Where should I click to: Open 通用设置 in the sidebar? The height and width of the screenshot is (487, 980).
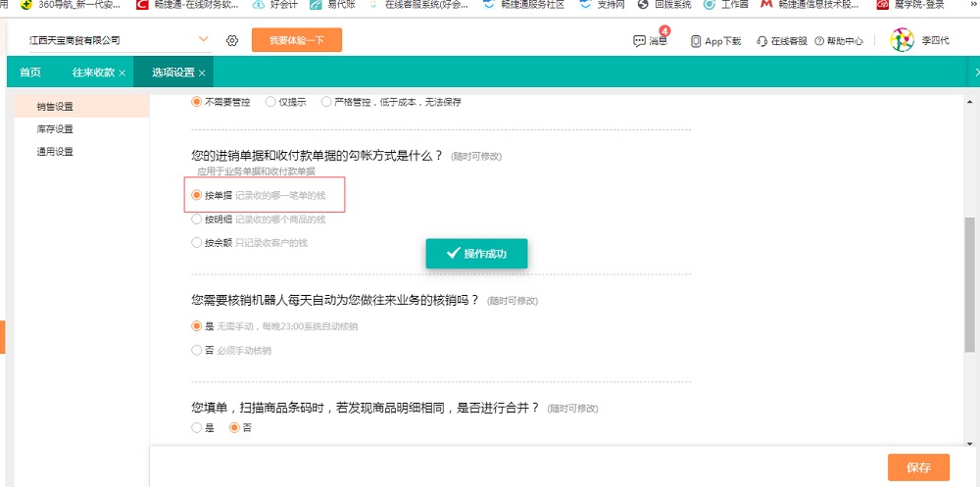coord(81,151)
